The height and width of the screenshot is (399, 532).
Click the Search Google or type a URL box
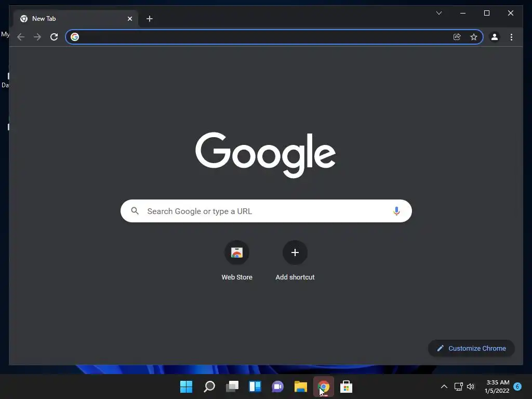tap(266, 211)
